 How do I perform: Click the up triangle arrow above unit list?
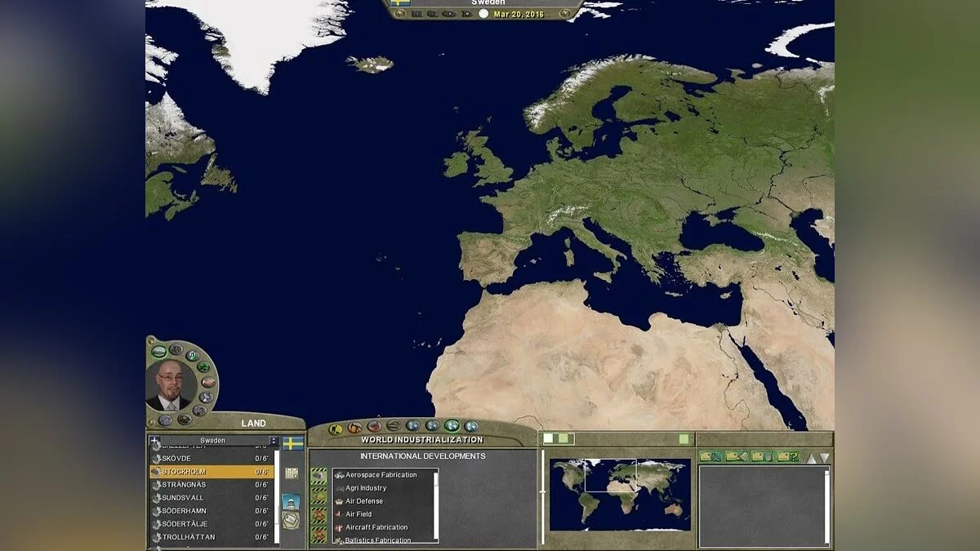[812, 457]
